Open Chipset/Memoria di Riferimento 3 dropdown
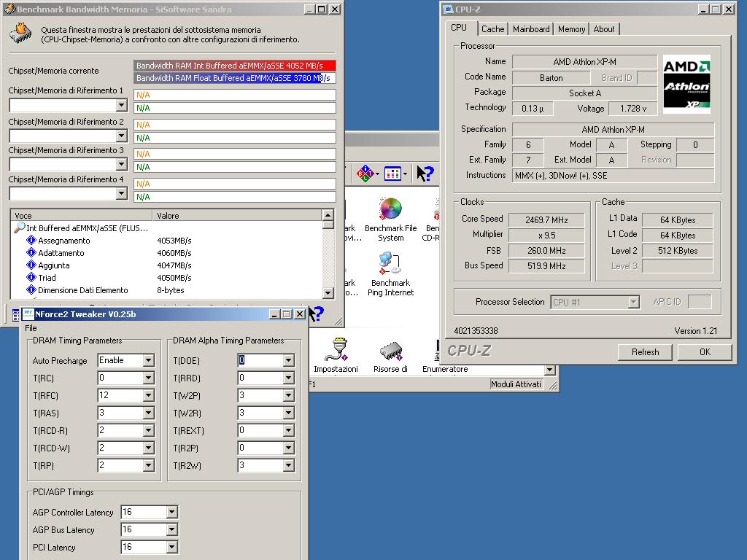Viewport: 747px width, 560px height. tap(122, 164)
